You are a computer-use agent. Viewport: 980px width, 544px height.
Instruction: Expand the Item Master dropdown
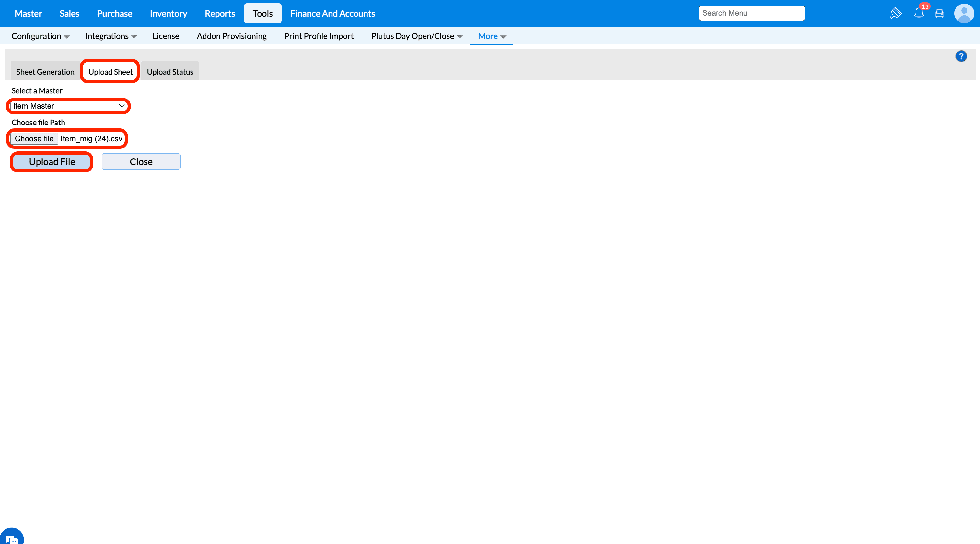(x=68, y=106)
